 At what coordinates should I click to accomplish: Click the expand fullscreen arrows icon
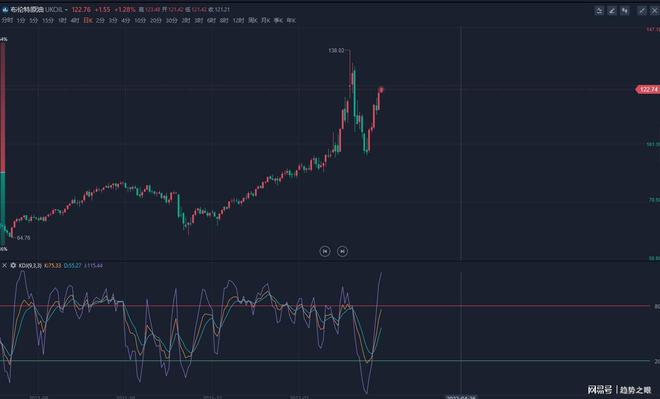642,11
